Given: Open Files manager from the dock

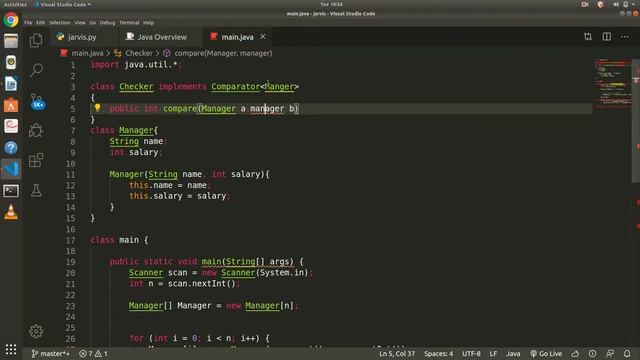Looking at the screenshot, I should click(11, 41).
